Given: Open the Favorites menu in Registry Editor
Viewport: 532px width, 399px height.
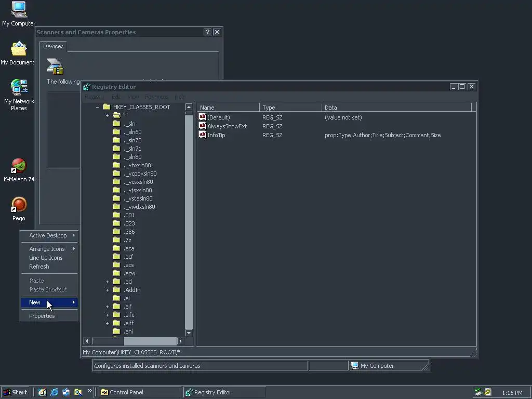Looking at the screenshot, I should pos(156,97).
